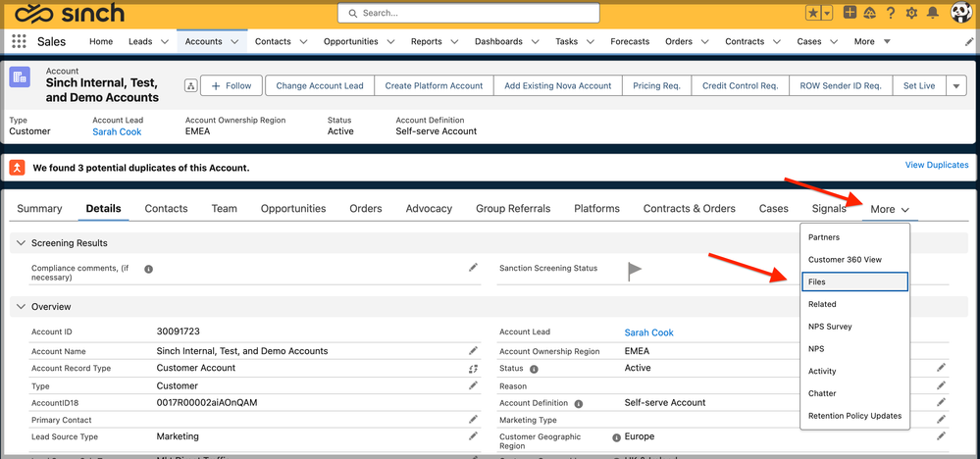Screen dimensions: 980x459
Task: Choose NPS Survey menu item
Action: [854, 327]
